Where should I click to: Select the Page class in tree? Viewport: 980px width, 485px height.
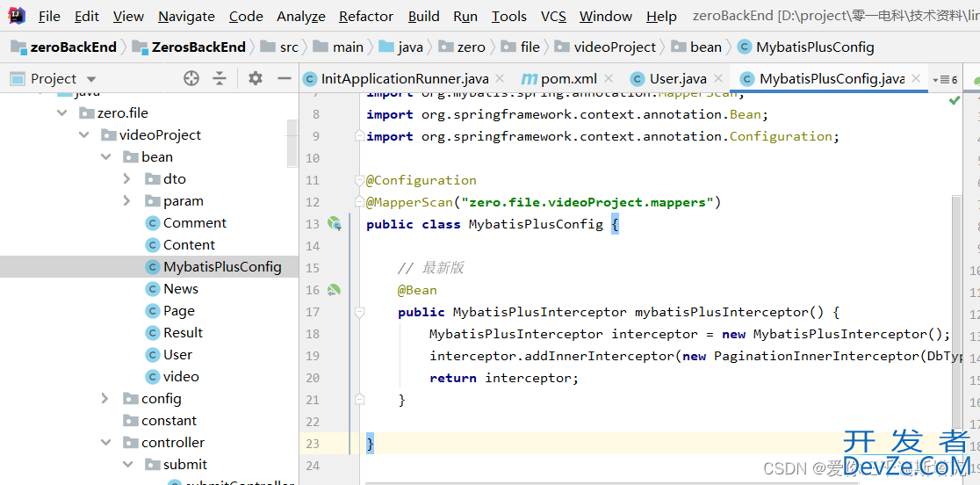pos(170,311)
